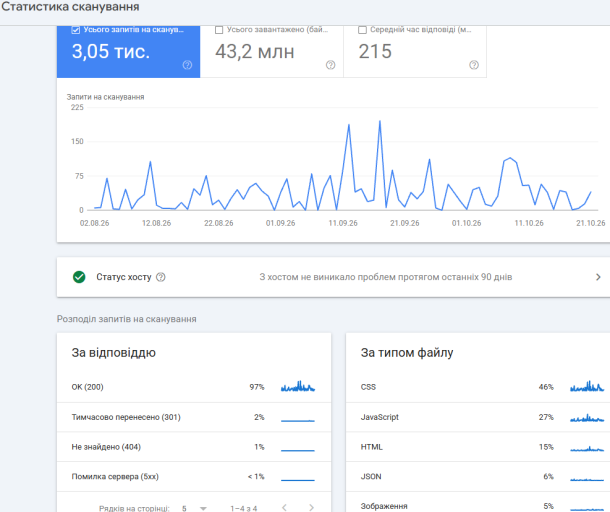Viewport: 610px width, 512px height.
Task: Open the HTML file type row
Action: [x=478, y=447]
